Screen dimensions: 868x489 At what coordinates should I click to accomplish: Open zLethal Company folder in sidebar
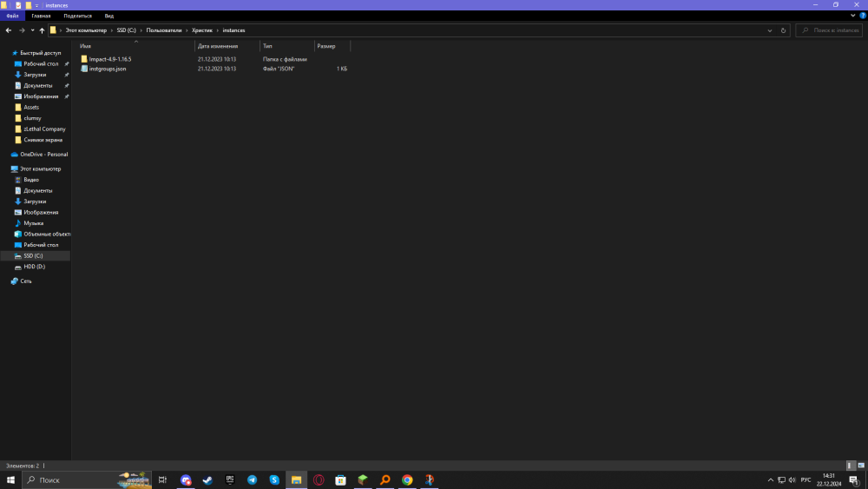tap(44, 129)
